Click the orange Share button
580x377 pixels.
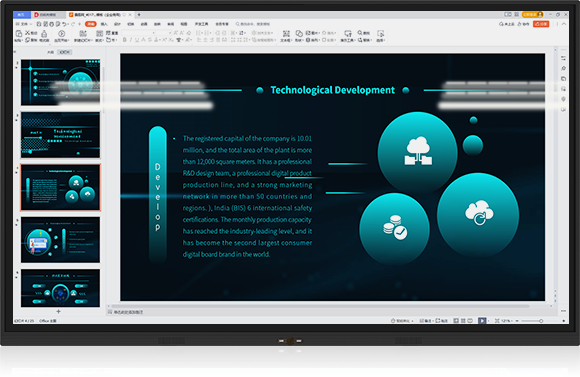(x=541, y=24)
